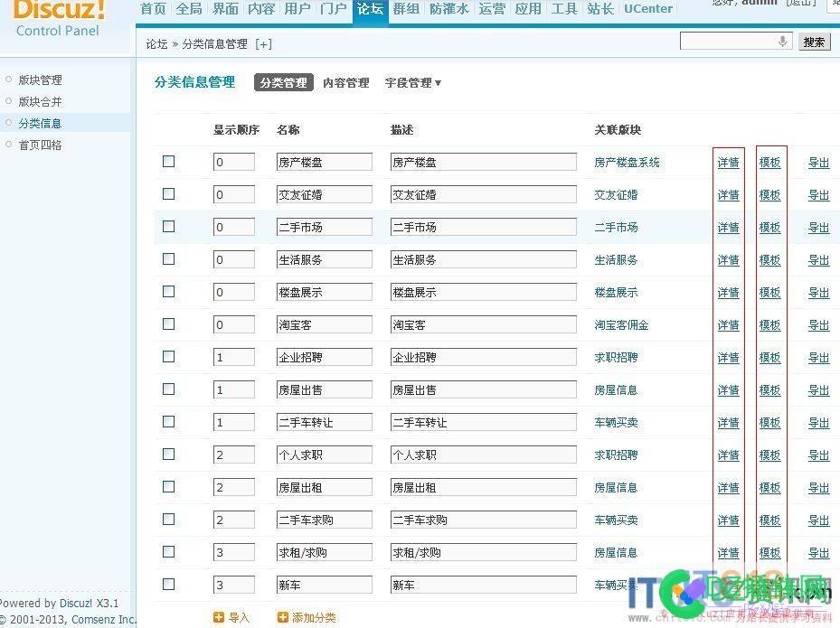Image resolution: width=840 pixels, height=628 pixels.
Task: Select the 生活服务 row checkbox
Action: pyautogui.click(x=169, y=259)
